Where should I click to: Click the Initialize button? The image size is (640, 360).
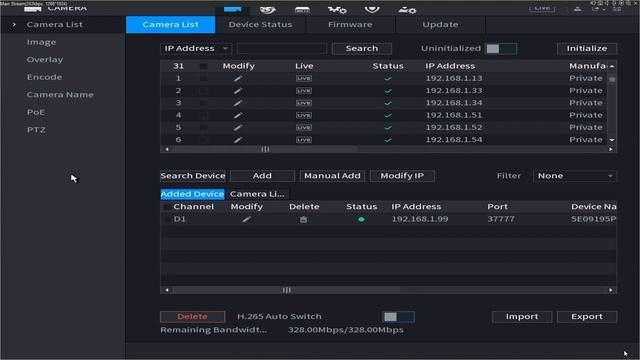coord(587,49)
